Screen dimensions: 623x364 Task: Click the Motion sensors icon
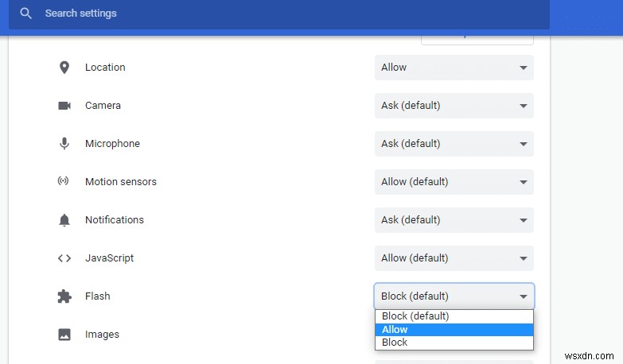coord(64,182)
